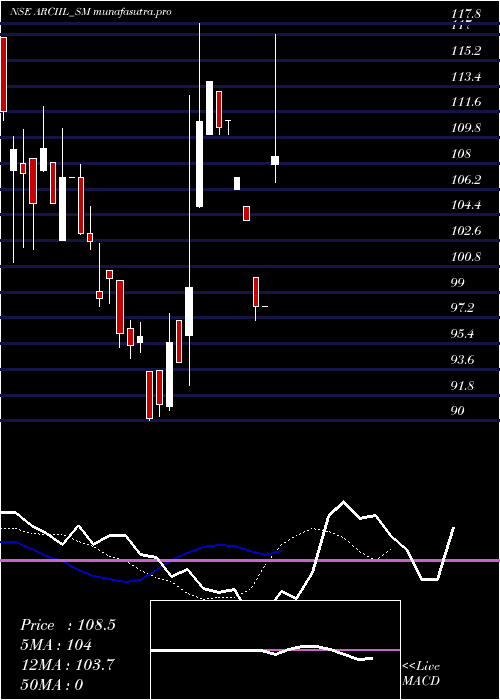Click the 50MA : 0 readout
500x700 pixels.
pyautogui.click(x=52, y=685)
